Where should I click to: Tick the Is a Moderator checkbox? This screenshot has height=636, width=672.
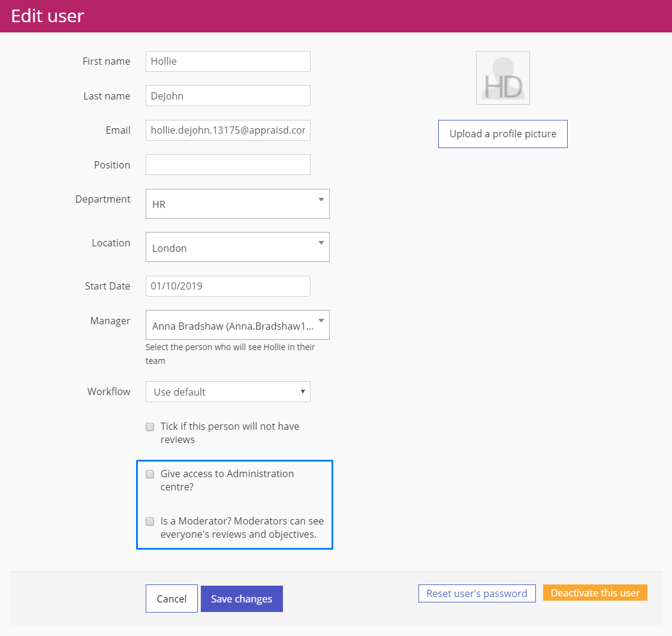[x=150, y=522]
